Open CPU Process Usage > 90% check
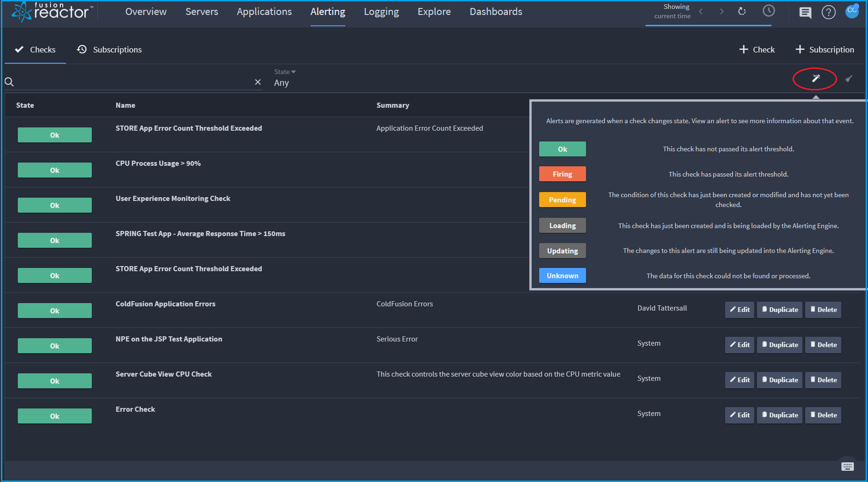868x482 pixels. [x=158, y=163]
